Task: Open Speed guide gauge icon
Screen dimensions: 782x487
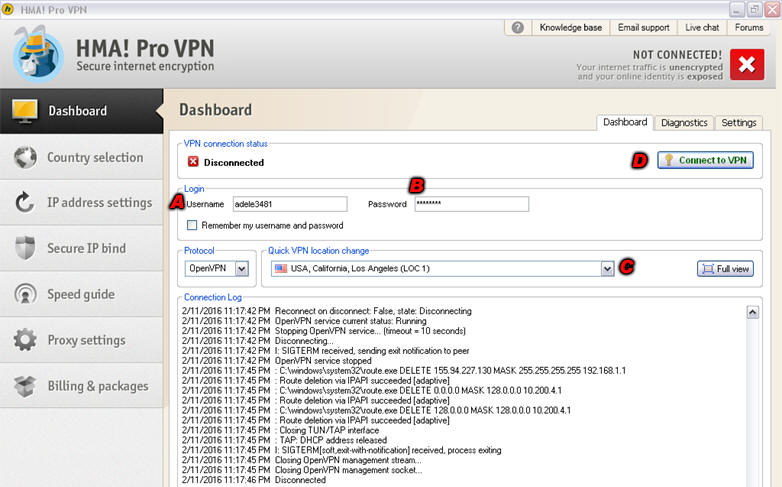Action: pos(25,295)
